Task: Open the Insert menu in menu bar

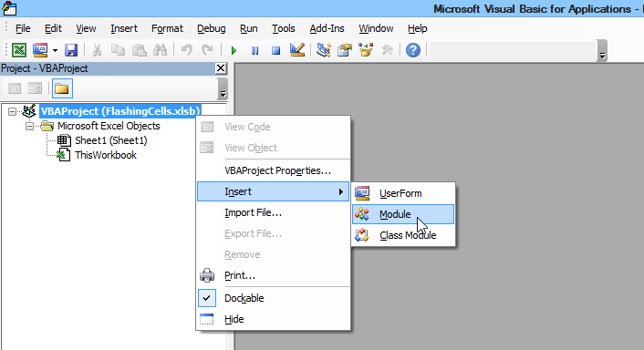Action: pyautogui.click(x=124, y=29)
